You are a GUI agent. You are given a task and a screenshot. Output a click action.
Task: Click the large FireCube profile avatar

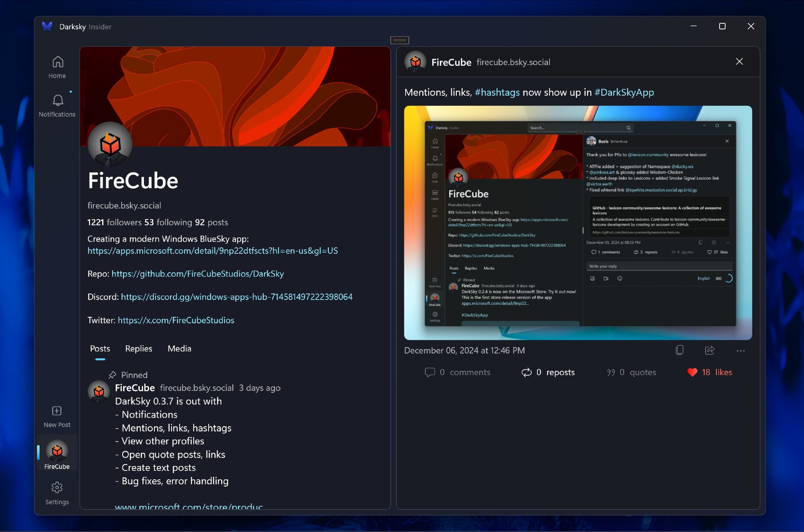tap(110, 144)
